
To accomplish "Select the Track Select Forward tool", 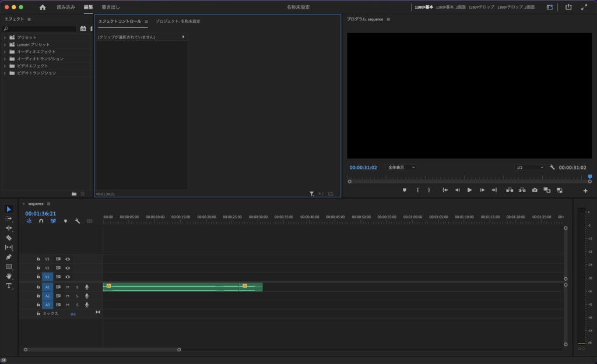I will pos(9,219).
